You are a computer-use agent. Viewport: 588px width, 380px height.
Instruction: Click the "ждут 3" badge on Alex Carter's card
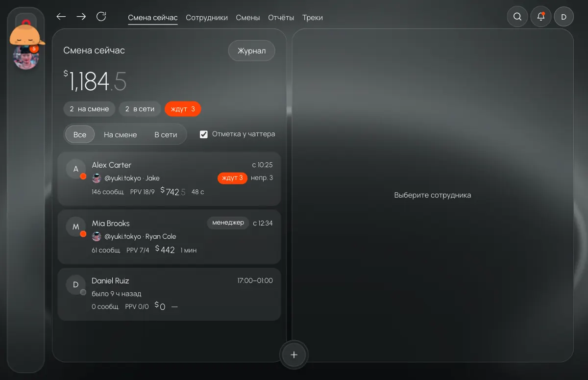click(x=232, y=177)
